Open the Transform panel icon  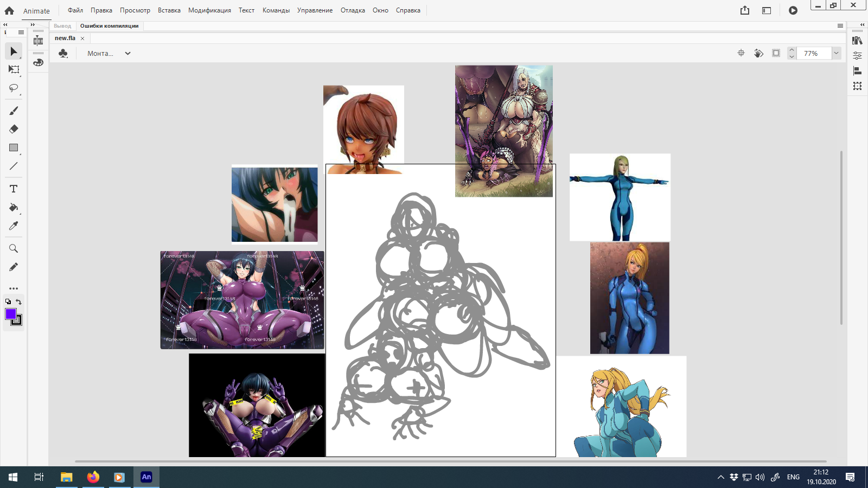click(x=857, y=86)
